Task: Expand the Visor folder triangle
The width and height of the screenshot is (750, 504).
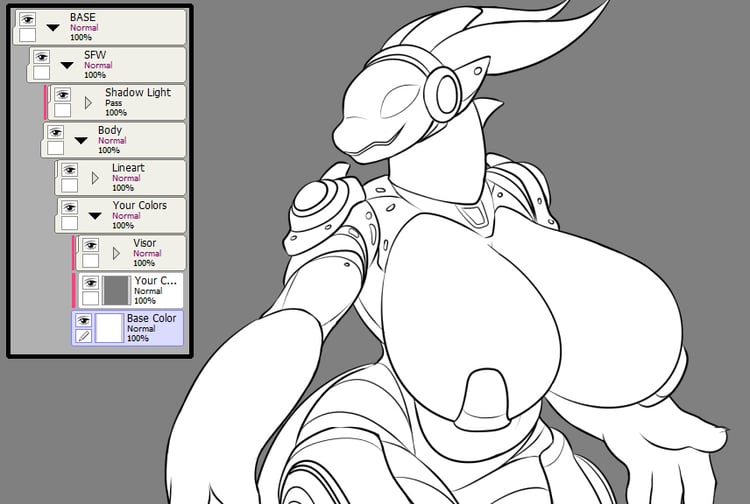Action: point(116,253)
